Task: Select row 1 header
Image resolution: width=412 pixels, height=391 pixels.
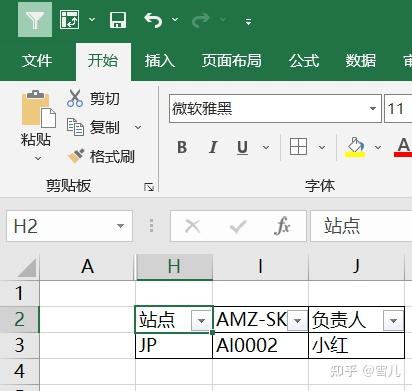Action: 19,293
